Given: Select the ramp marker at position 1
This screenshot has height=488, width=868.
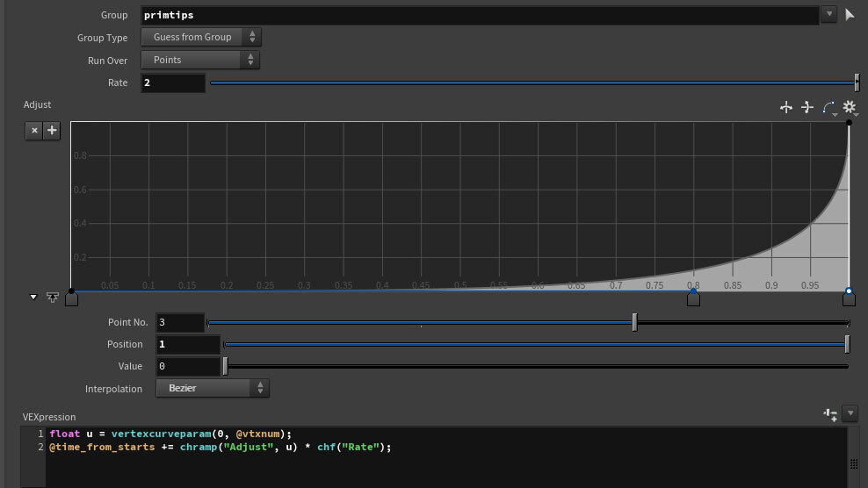Looking at the screenshot, I should coord(849,298).
